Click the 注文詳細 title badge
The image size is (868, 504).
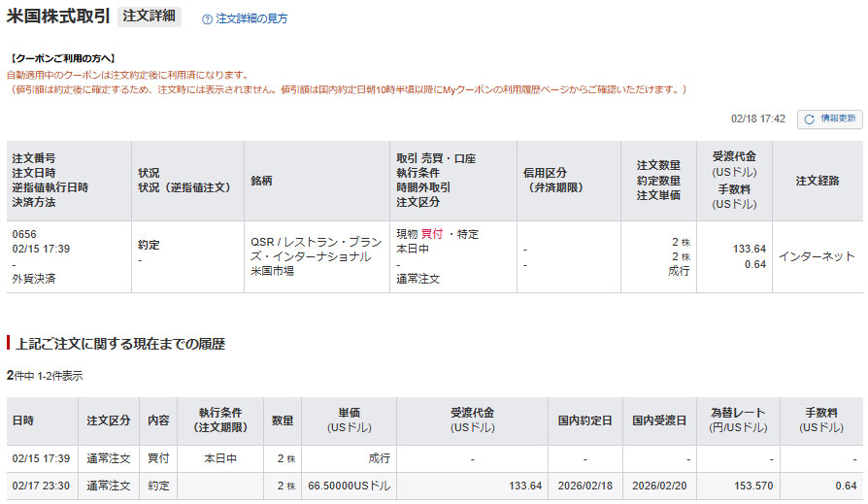tap(150, 17)
